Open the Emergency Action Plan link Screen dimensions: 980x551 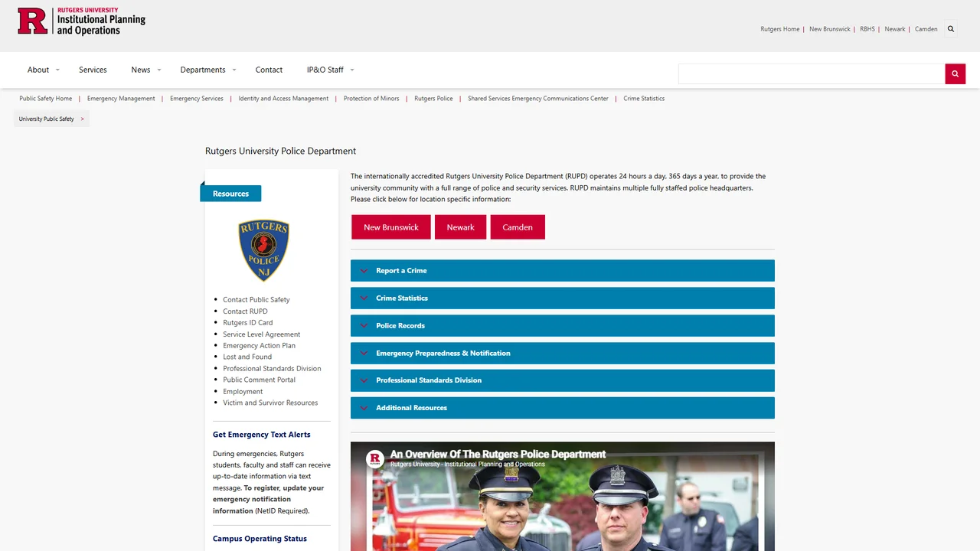point(259,346)
